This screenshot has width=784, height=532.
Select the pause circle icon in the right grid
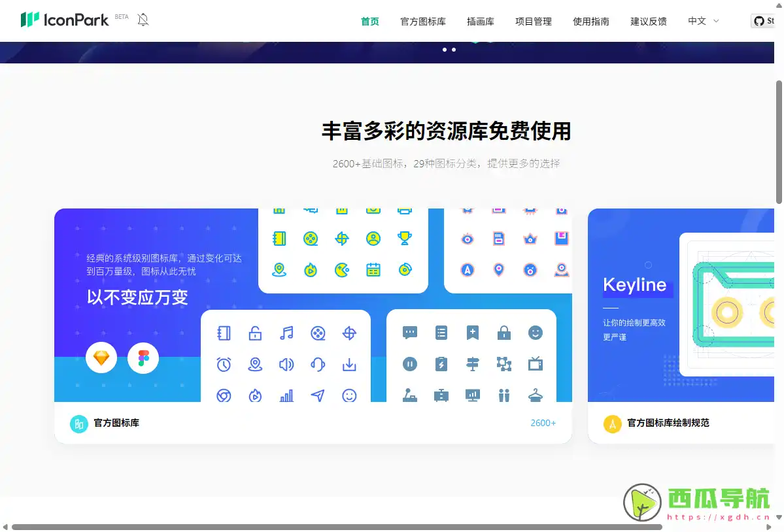(x=409, y=364)
